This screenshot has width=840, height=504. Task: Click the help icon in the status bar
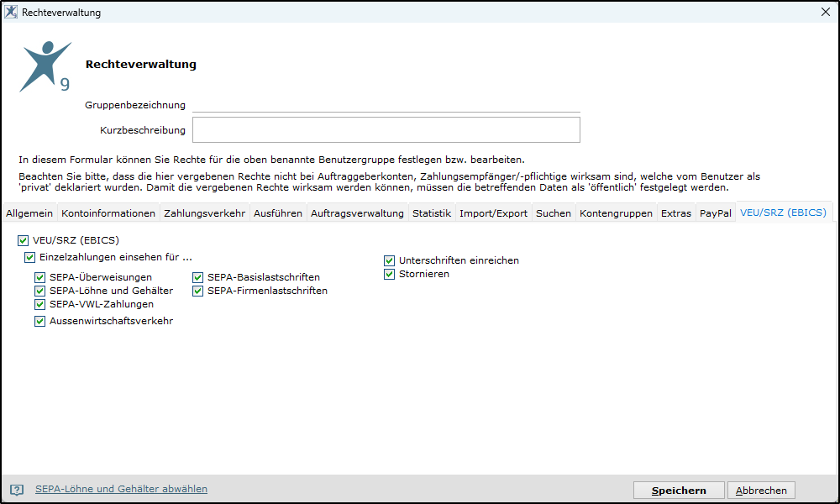click(17, 490)
